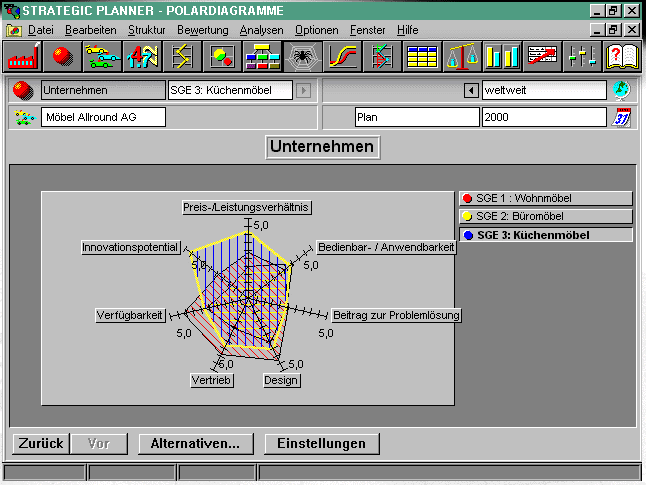646x485 pixels.
Task: Click right arrow beside SGE 3: Küchenmöbel field
Action: [x=303, y=90]
